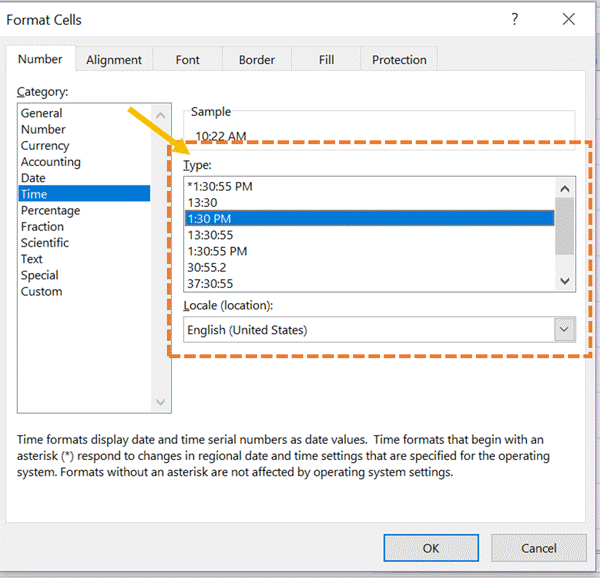Switch to the Alignment tab

tap(114, 60)
